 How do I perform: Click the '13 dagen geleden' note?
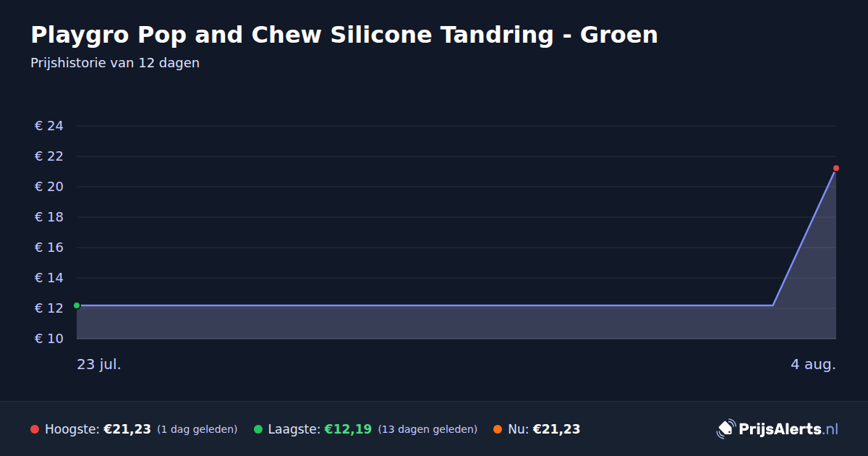click(427, 429)
